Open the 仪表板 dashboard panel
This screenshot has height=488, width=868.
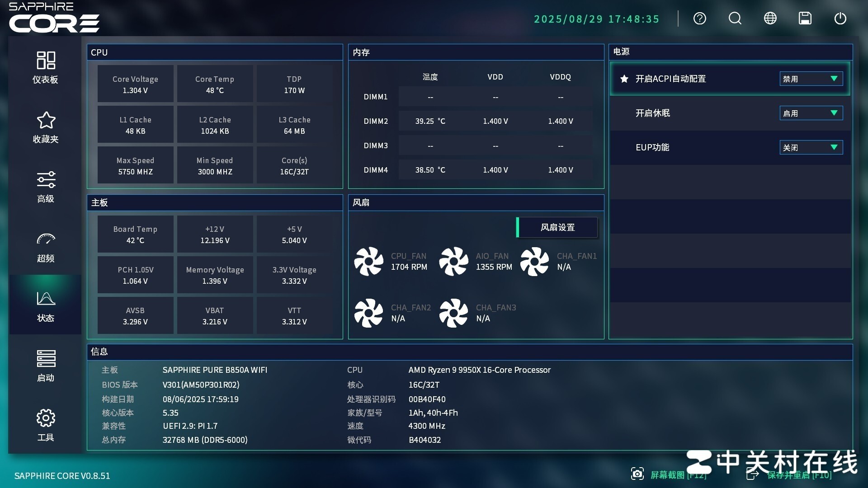point(45,68)
